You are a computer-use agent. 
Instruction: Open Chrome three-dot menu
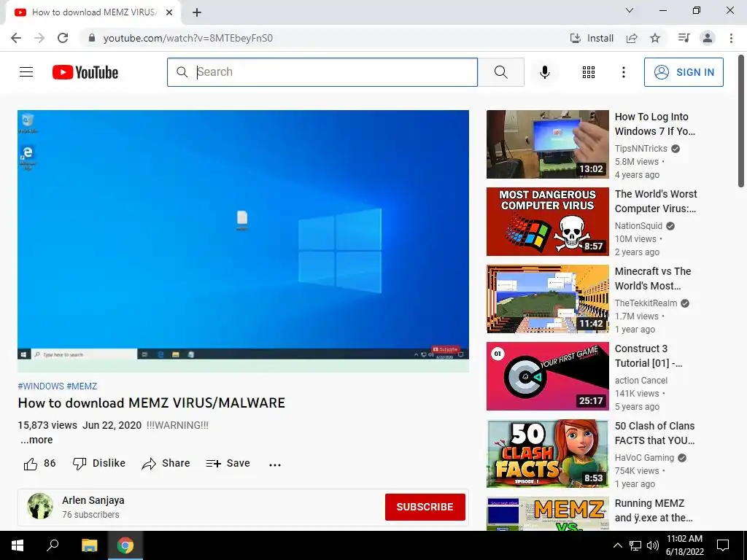731,38
